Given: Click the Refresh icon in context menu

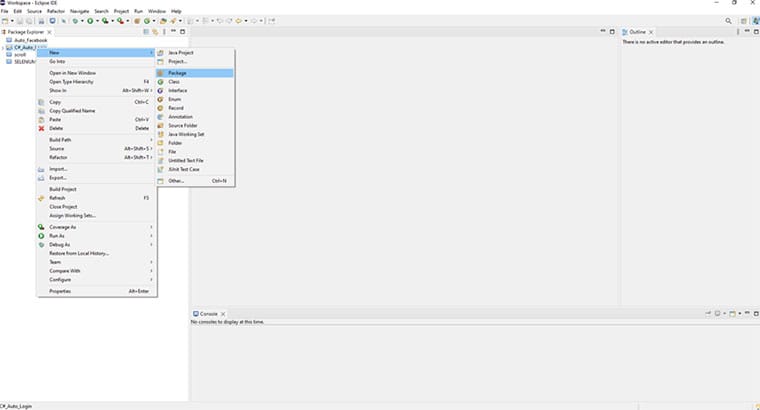Looking at the screenshot, I should 41,198.
